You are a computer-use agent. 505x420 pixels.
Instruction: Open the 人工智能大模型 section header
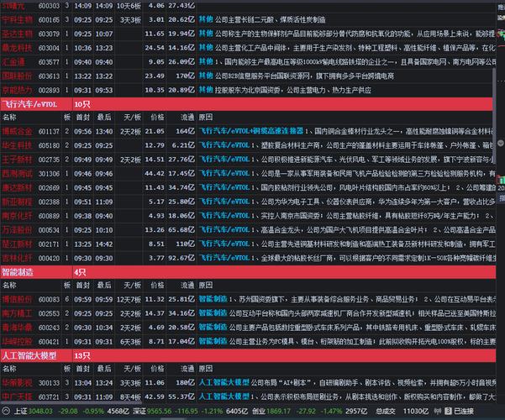[248, 355]
